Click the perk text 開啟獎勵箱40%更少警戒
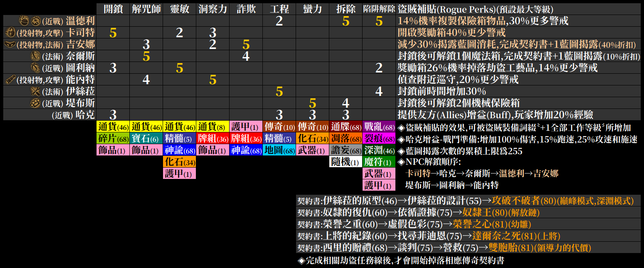The image size is (644, 268). pyautogui.click(x=451, y=32)
